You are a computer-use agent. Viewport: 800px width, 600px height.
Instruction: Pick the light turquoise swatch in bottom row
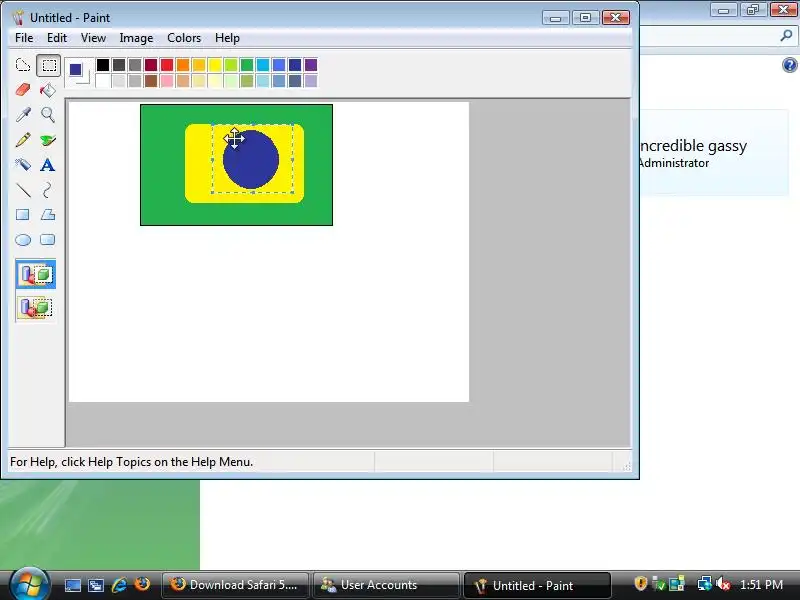[x=263, y=81]
